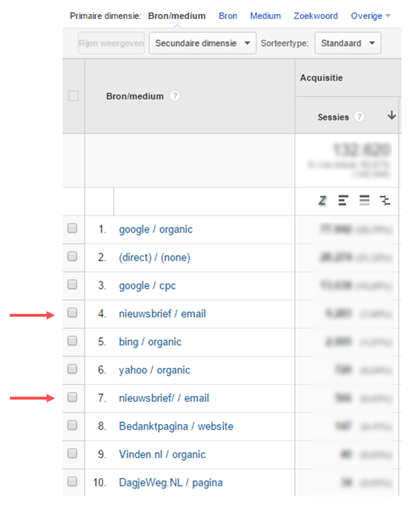Image resolution: width=410 pixels, height=507 pixels.
Task: Open the DagjeWeg.NL / pagina link
Action: [171, 483]
